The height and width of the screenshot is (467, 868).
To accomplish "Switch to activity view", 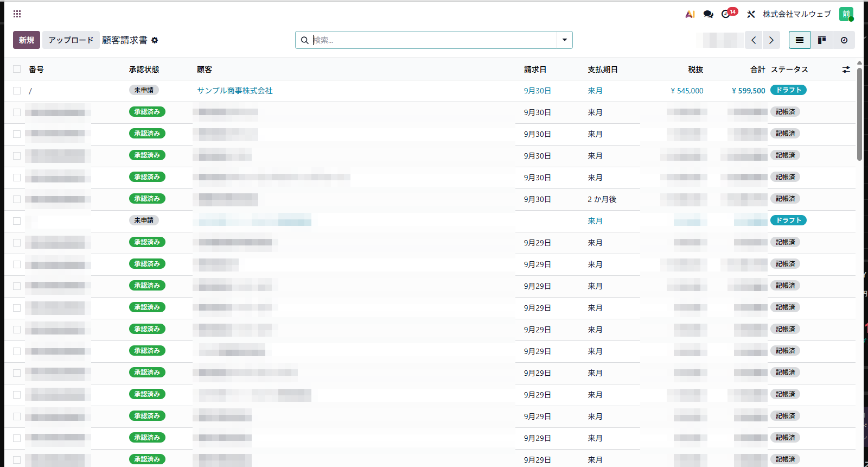I will coord(844,40).
